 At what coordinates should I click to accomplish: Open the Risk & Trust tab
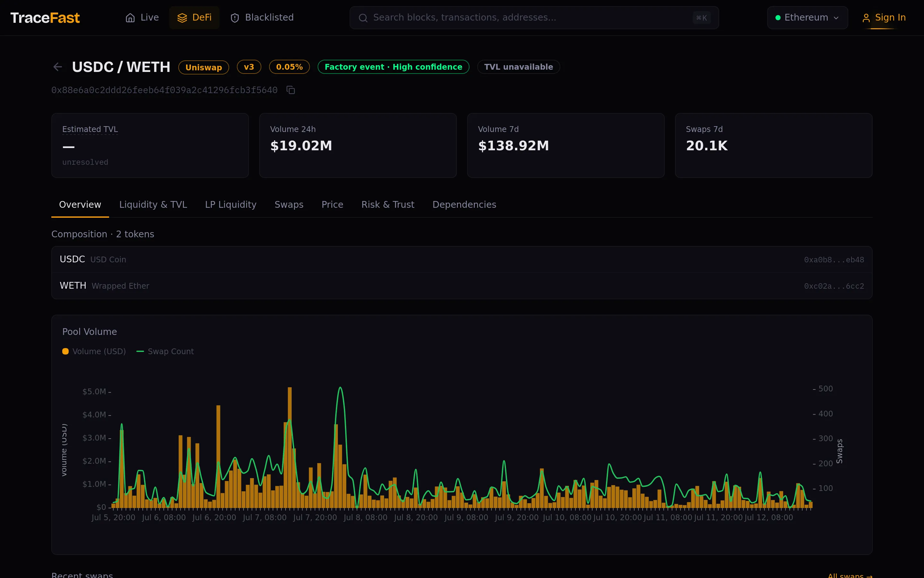[388, 205]
